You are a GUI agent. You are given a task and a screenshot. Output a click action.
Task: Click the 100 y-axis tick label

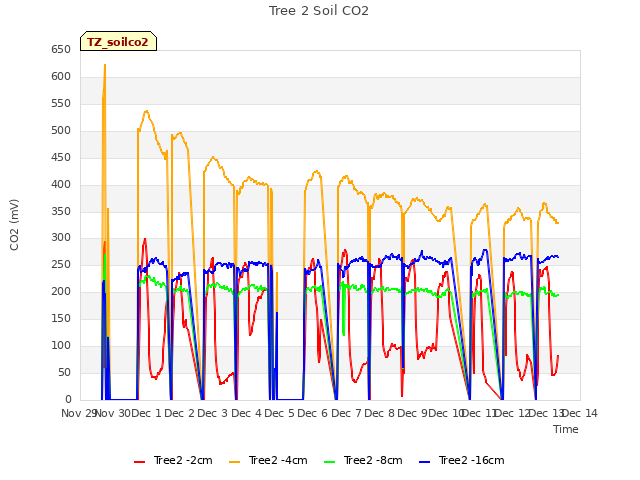[x=61, y=345]
